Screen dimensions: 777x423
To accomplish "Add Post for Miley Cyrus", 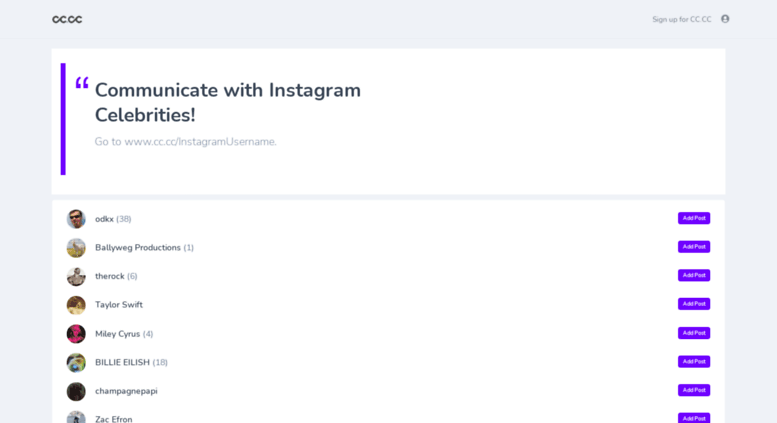I will point(694,333).
